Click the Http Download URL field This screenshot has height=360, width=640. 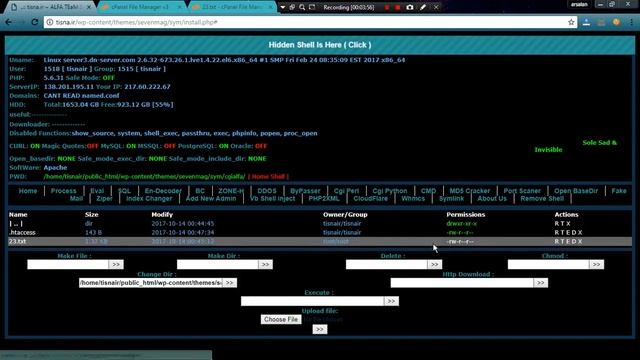(x=462, y=282)
